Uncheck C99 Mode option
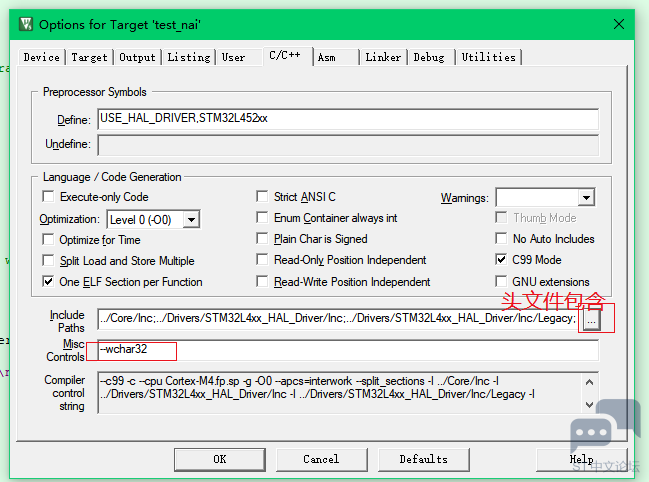 tap(501, 259)
